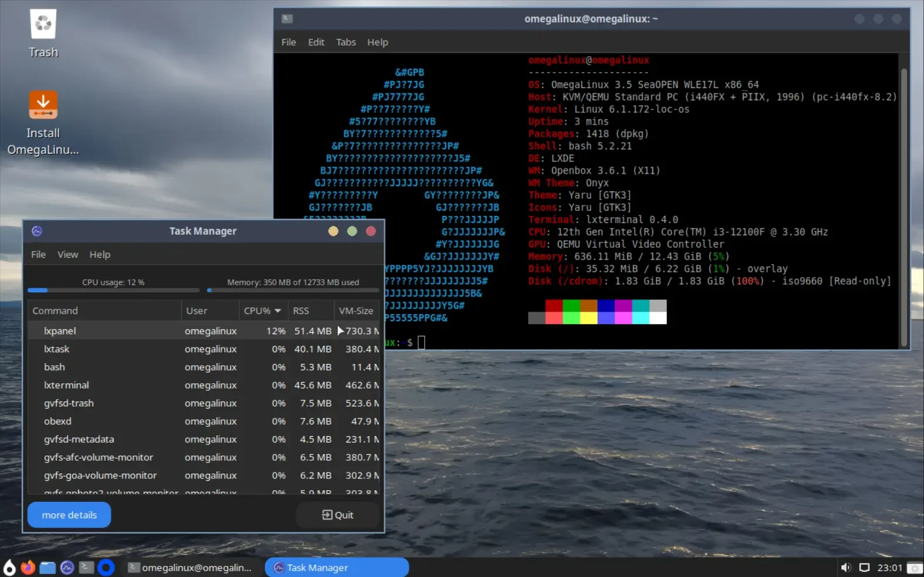Screen dimensions: 924x577
Task: Open the Edit menu in the terminal window
Action: click(316, 42)
